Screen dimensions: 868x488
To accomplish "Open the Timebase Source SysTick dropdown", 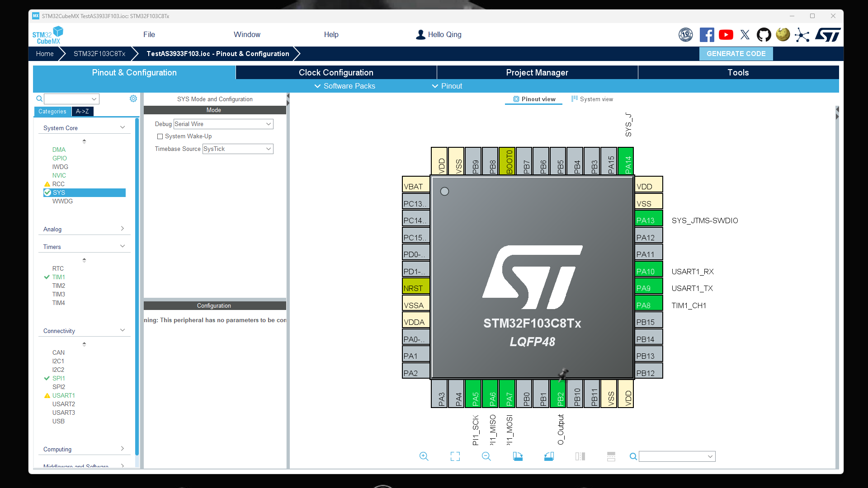I will point(237,149).
